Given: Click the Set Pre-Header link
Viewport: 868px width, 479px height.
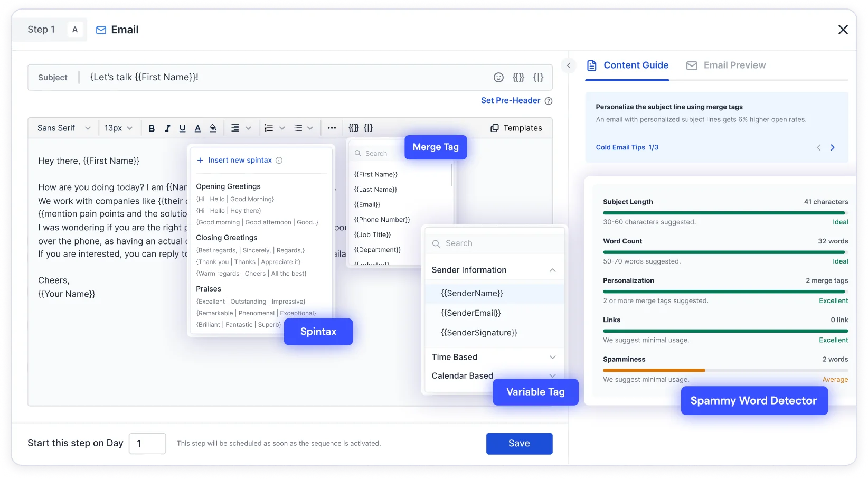Looking at the screenshot, I should click(510, 100).
